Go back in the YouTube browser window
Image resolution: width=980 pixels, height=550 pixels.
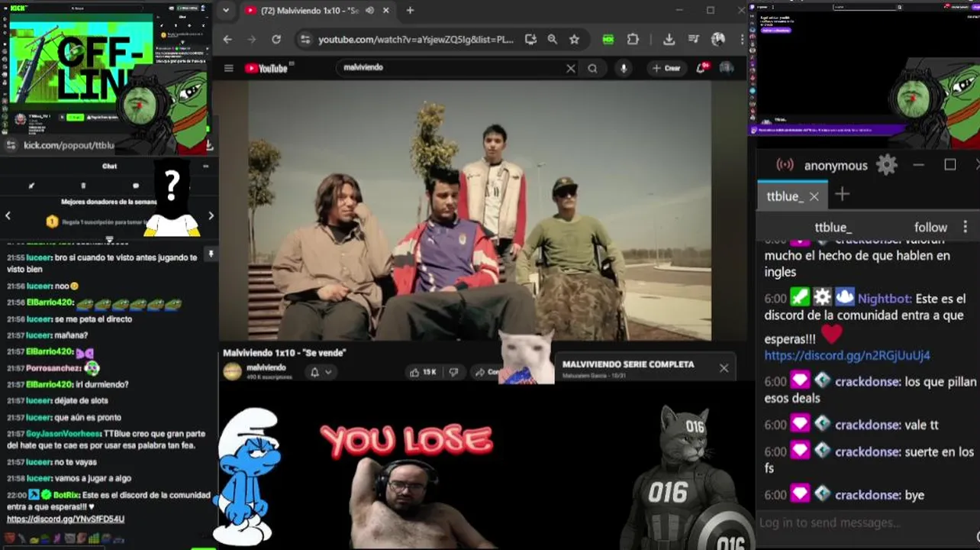coord(227,39)
